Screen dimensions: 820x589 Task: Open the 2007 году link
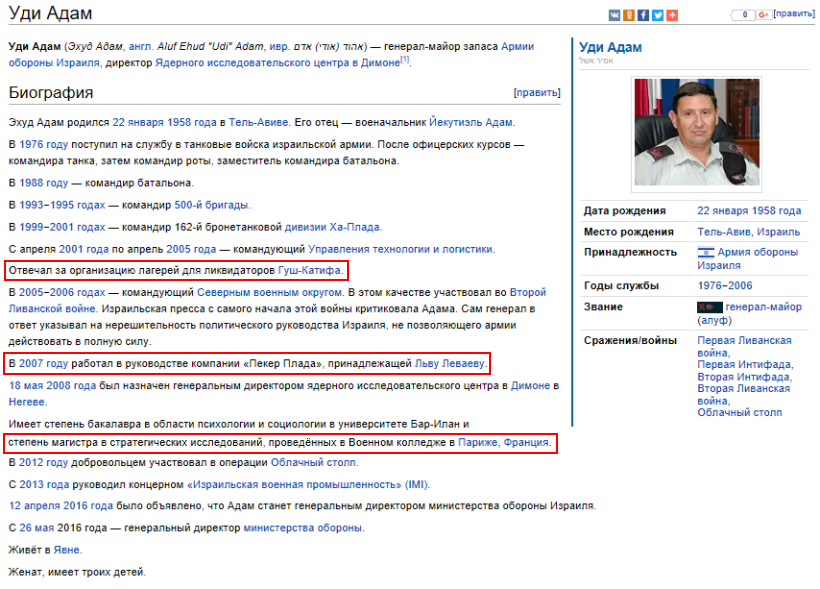(43, 364)
